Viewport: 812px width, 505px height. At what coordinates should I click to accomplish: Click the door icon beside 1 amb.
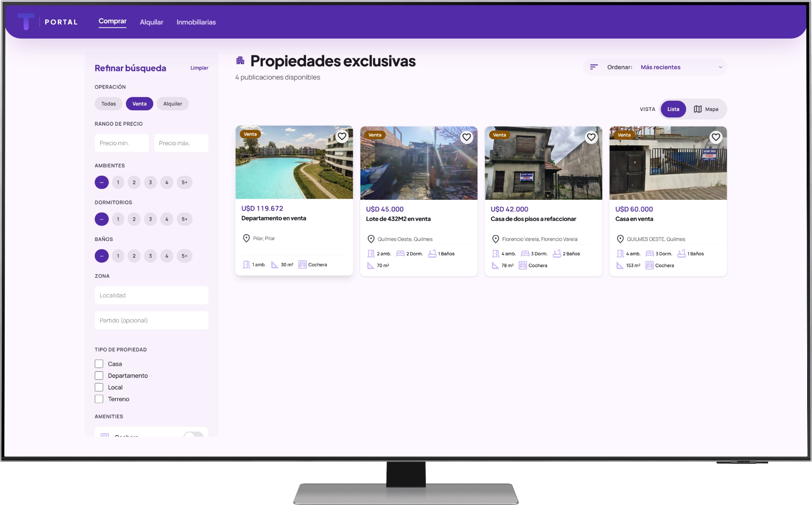246,264
